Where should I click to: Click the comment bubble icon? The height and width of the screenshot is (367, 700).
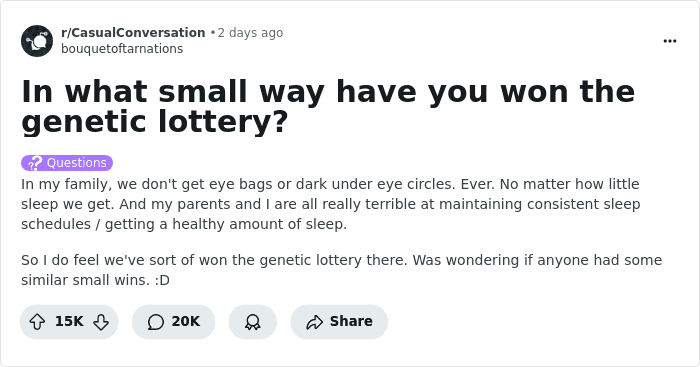click(x=156, y=321)
